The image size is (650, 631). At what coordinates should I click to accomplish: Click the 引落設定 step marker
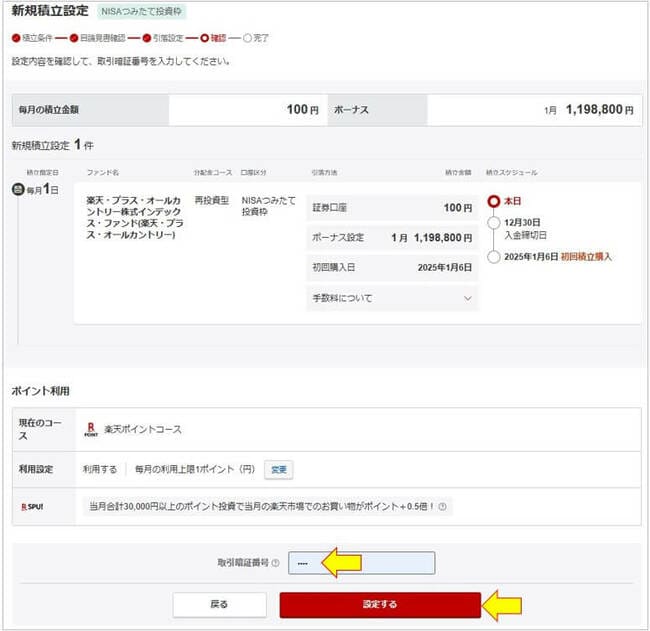146,38
